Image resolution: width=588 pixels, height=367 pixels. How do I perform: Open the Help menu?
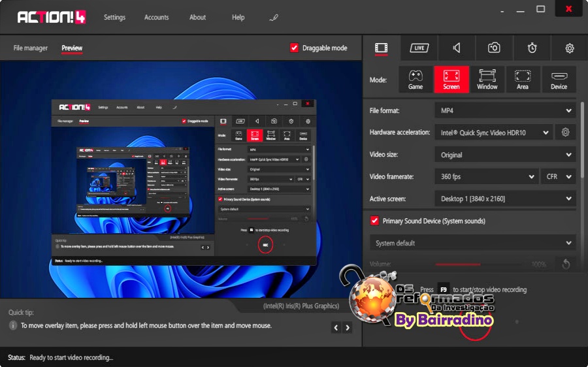coord(238,17)
